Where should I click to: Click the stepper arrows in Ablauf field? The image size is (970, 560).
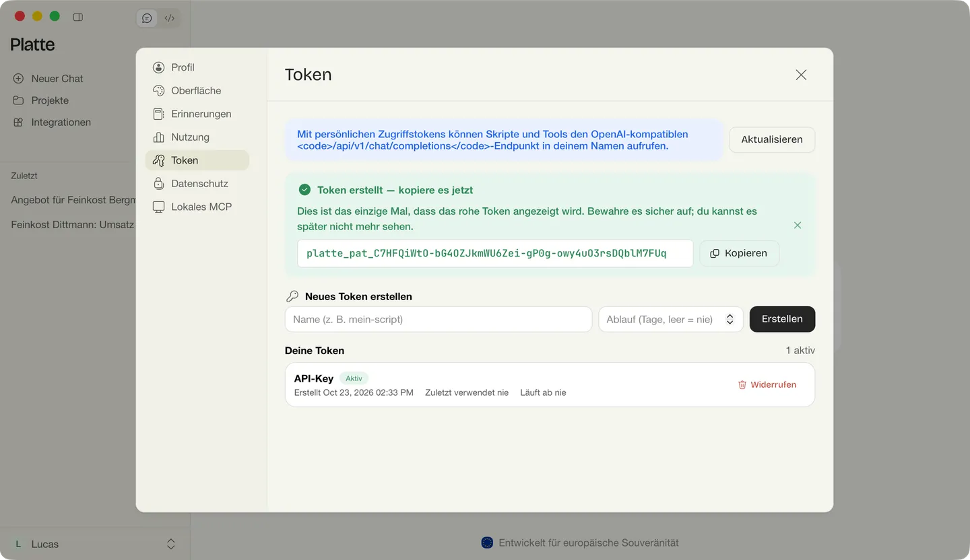[x=730, y=320]
